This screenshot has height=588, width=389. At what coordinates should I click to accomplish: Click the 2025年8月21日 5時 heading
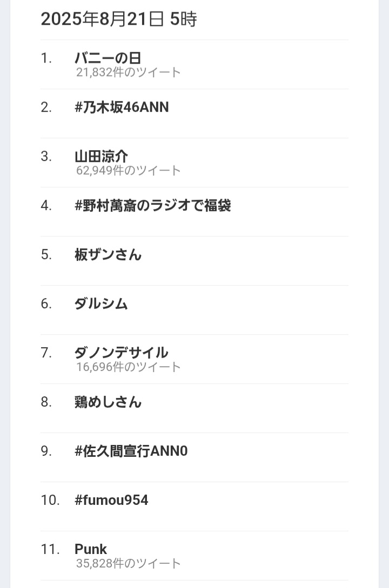[x=118, y=19]
